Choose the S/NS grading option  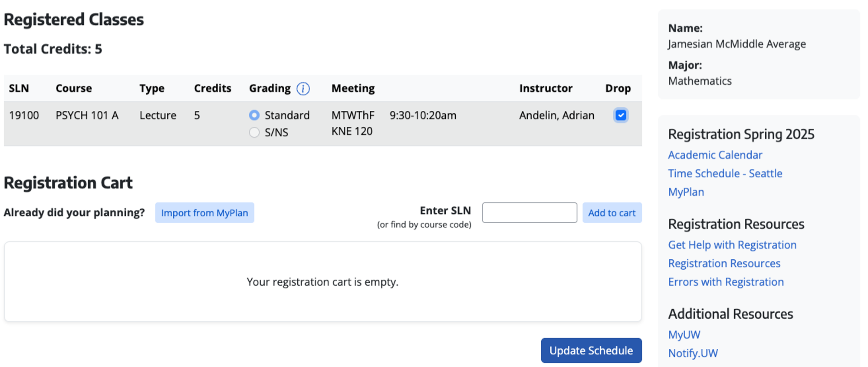(x=254, y=132)
